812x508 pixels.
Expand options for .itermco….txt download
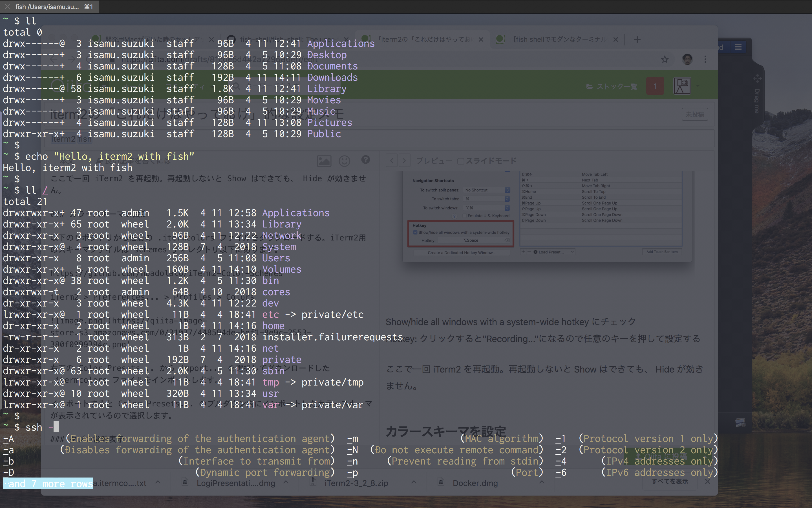click(x=158, y=483)
